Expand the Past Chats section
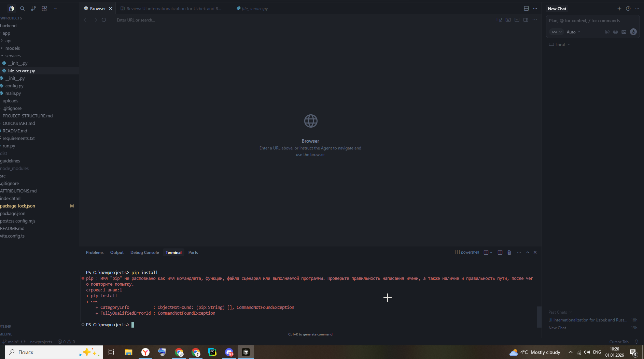The width and height of the screenshot is (644, 359). pyautogui.click(x=560, y=312)
